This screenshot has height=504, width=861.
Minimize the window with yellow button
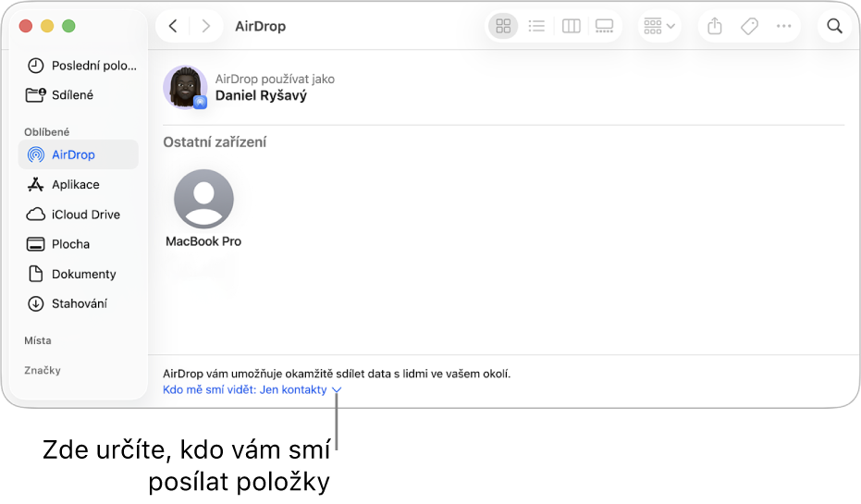click(x=47, y=26)
